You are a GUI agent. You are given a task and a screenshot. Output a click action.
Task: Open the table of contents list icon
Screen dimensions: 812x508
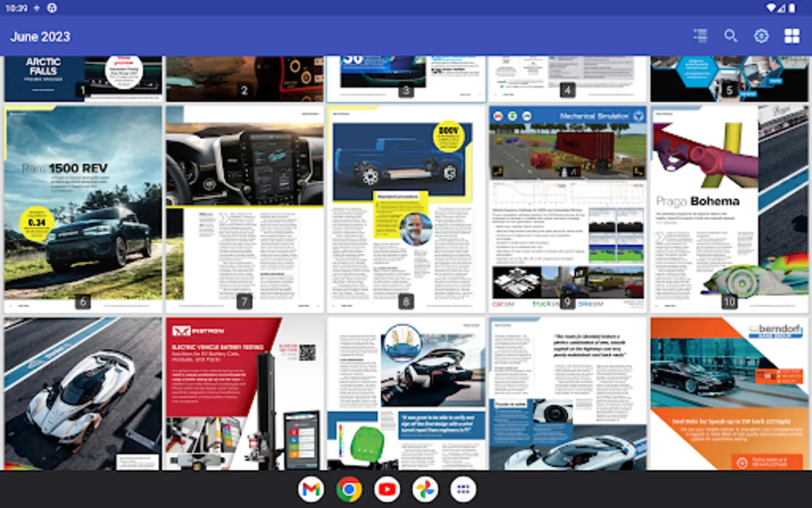[x=700, y=36]
